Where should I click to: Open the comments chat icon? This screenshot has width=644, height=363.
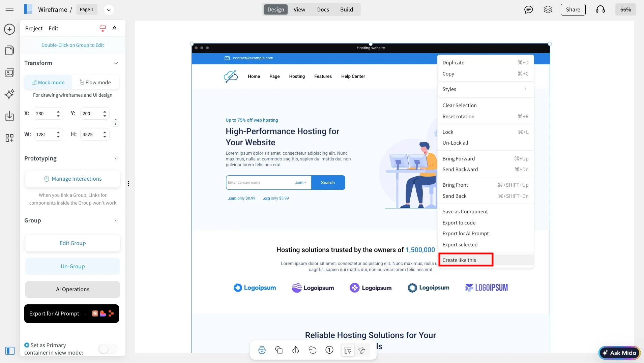tap(528, 9)
